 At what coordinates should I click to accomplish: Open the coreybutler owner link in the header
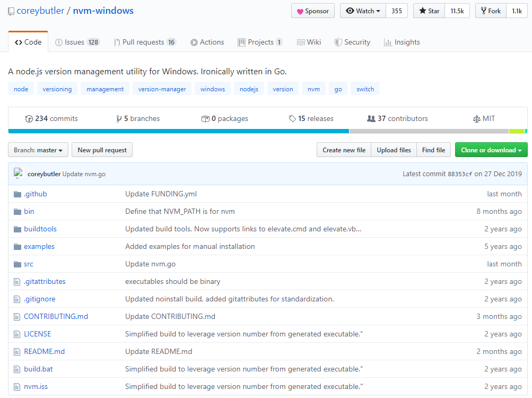(x=40, y=11)
